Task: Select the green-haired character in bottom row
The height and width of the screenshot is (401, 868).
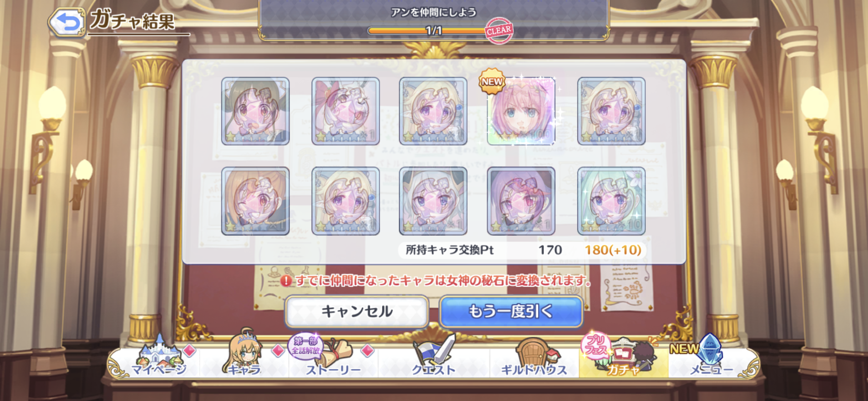Action: tap(611, 201)
